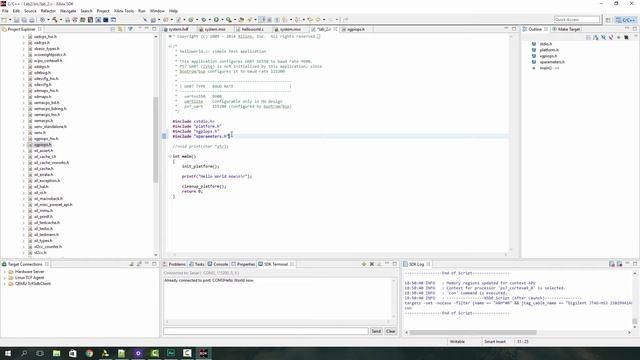Switch to the system.hdf editor tab
This screenshot has height=360, width=640.
[179, 29]
